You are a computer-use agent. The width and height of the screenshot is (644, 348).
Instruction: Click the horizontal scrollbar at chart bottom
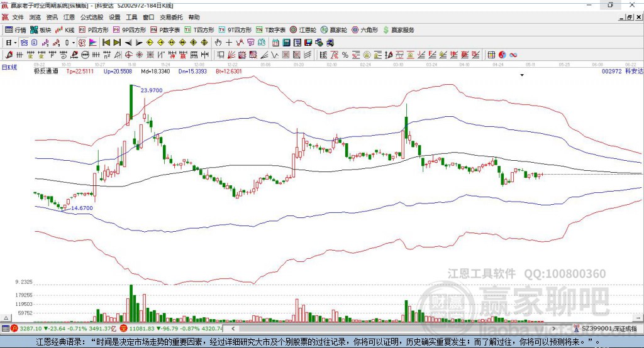[x=394, y=329]
